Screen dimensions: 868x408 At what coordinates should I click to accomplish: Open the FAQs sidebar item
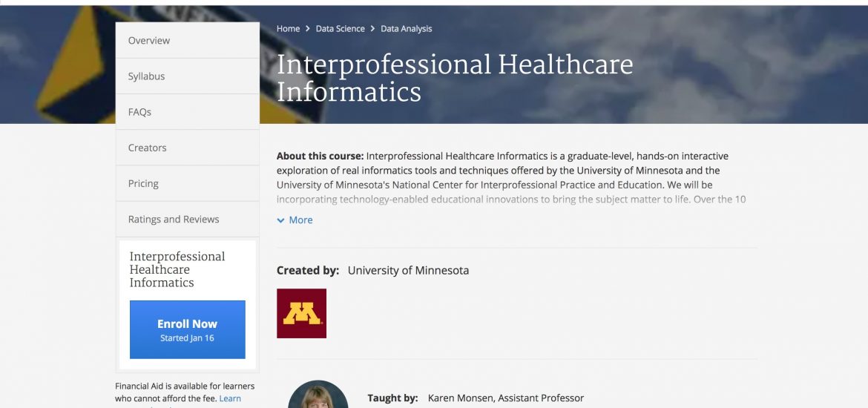click(x=187, y=112)
